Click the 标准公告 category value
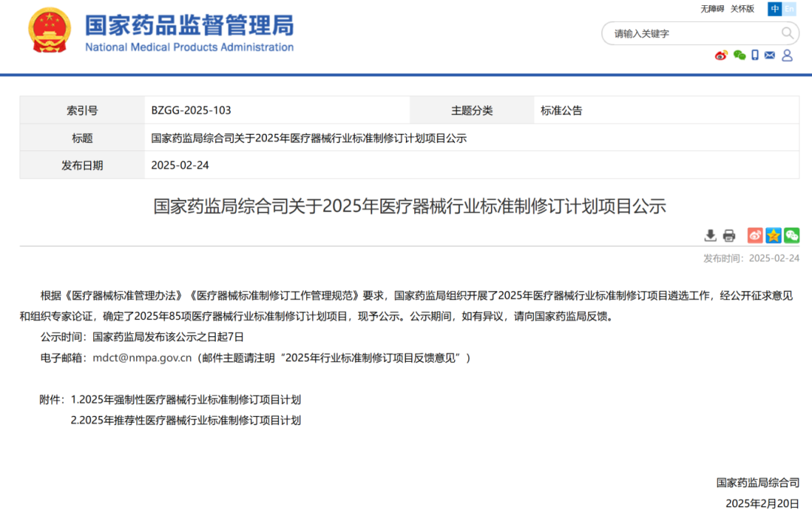The image size is (812, 513). click(x=562, y=111)
